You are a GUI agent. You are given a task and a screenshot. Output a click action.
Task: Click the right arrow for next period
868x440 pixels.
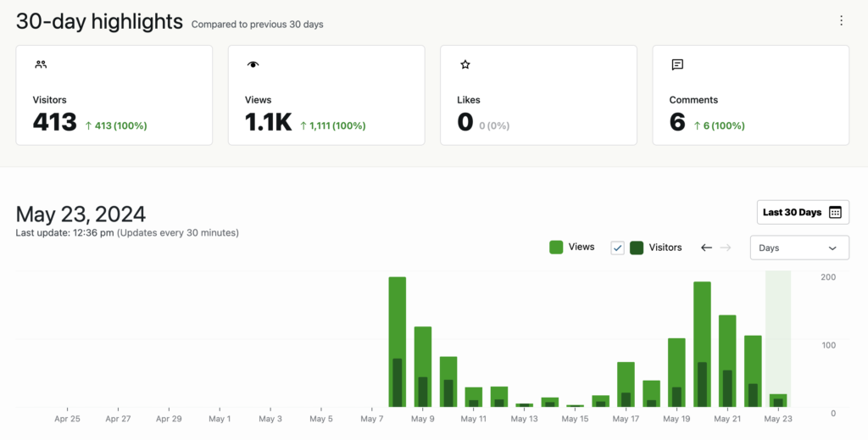pos(726,248)
